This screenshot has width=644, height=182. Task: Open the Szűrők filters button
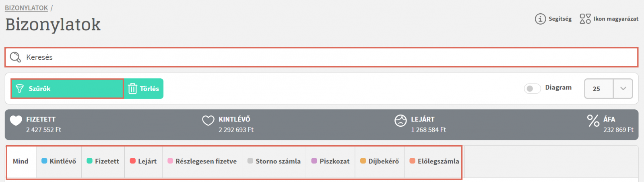pyautogui.click(x=67, y=88)
